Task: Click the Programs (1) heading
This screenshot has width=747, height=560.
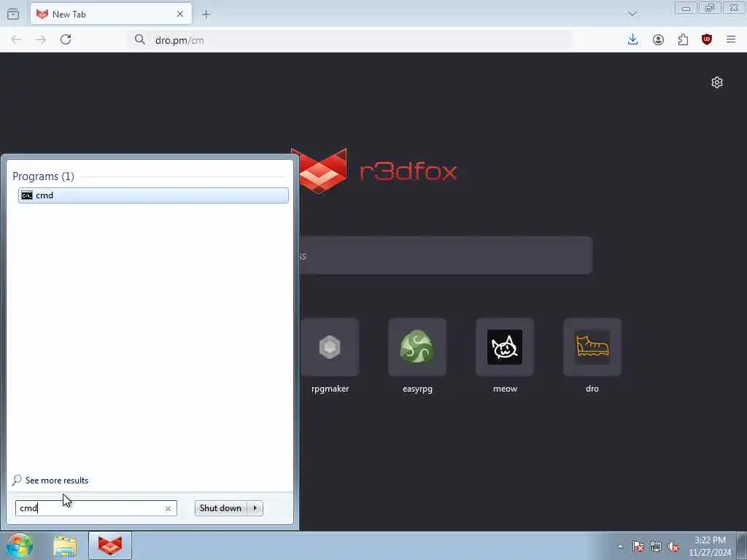Action: (43, 176)
